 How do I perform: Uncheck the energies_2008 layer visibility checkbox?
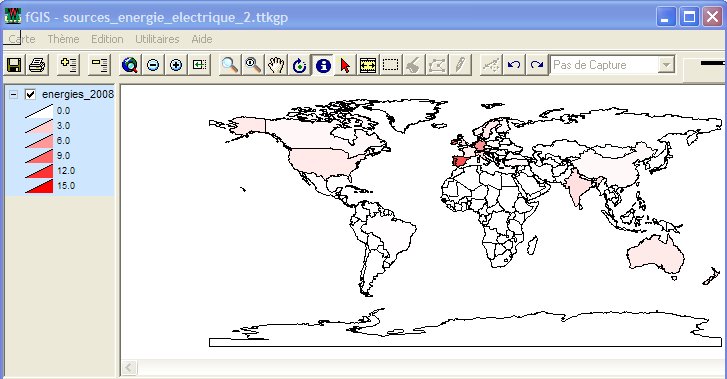coord(31,94)
